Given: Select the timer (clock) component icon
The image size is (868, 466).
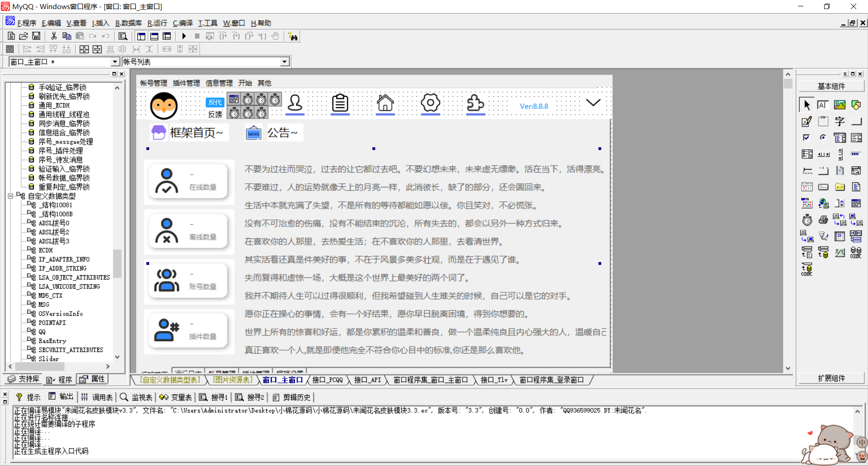Looking at the screenshot, I should tap(807, 220).
